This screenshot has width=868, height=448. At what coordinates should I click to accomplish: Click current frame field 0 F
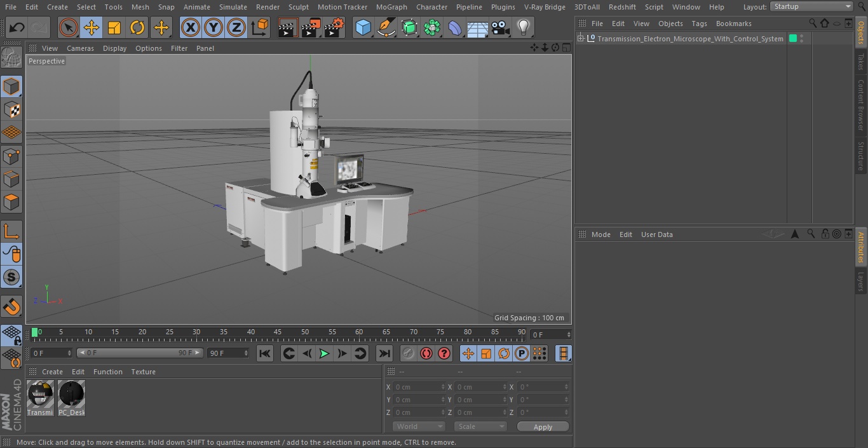[551, 334]
